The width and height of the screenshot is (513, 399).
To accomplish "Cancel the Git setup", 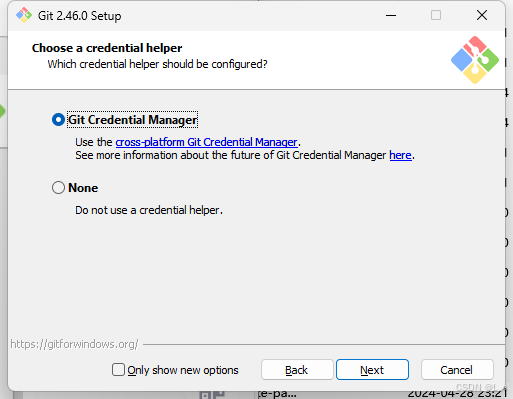I will coord(457,370).
